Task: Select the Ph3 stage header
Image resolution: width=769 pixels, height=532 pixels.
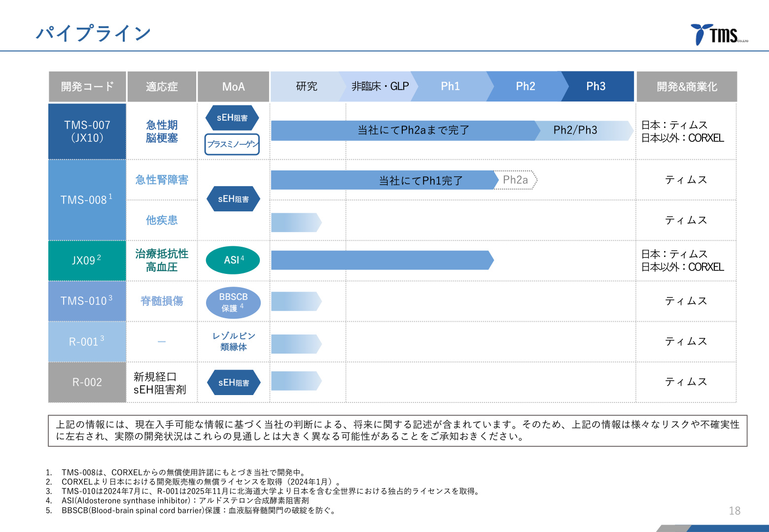Action: click(596, 86)
